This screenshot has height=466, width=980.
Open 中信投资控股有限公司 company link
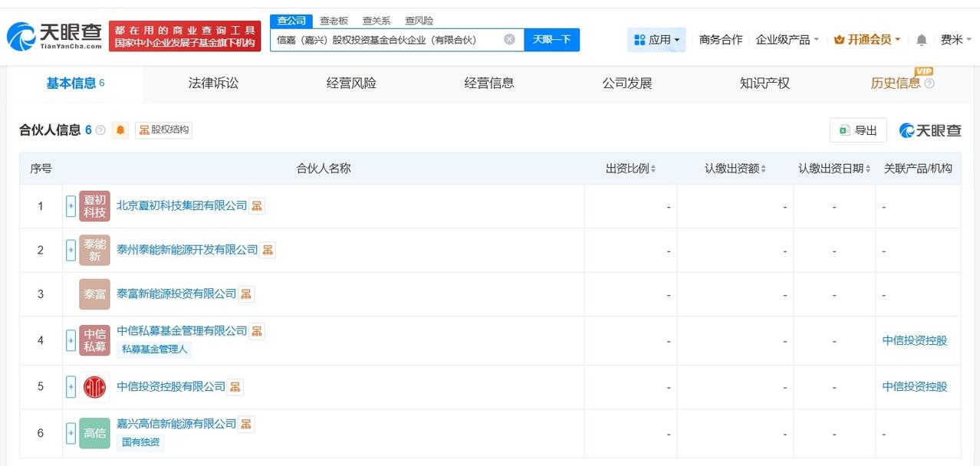(171, 386)
